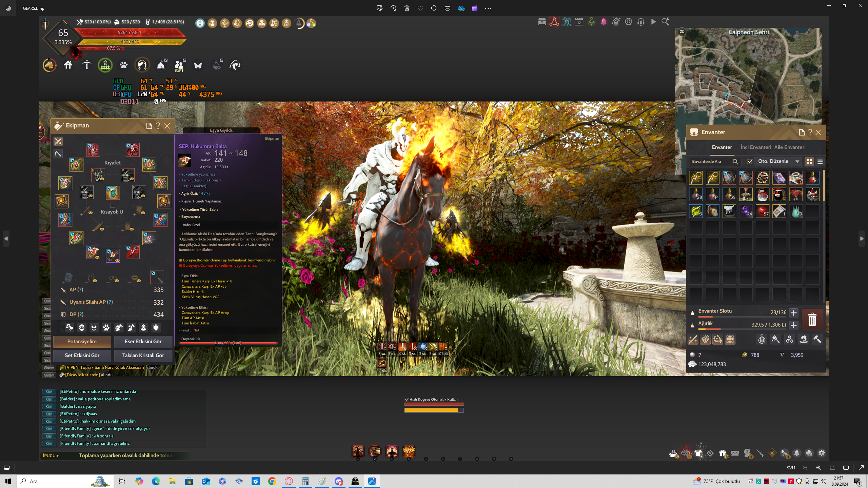
Task: Set zoom to actual size 1:1
Action: pos(846,468)
